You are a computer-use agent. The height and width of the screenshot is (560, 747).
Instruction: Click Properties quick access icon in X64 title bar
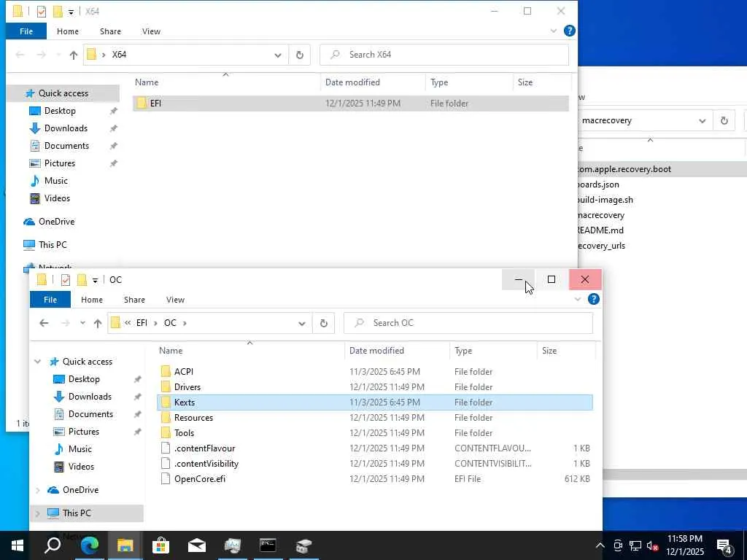coord(42,11)
